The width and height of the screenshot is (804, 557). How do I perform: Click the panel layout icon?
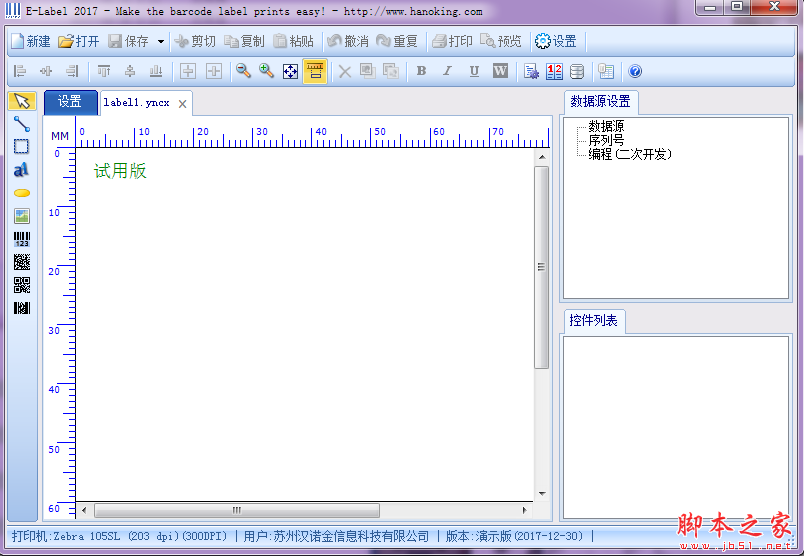point(606,71)
